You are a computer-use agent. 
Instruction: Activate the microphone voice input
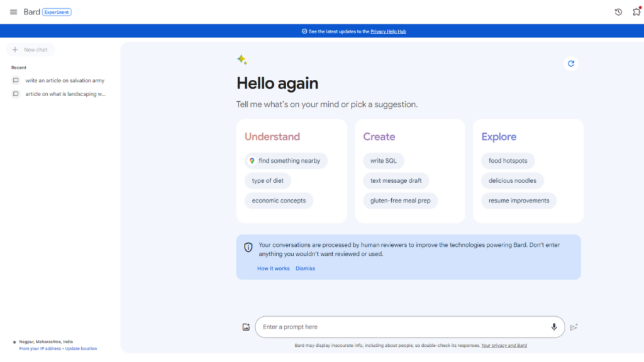pos(554,327)
